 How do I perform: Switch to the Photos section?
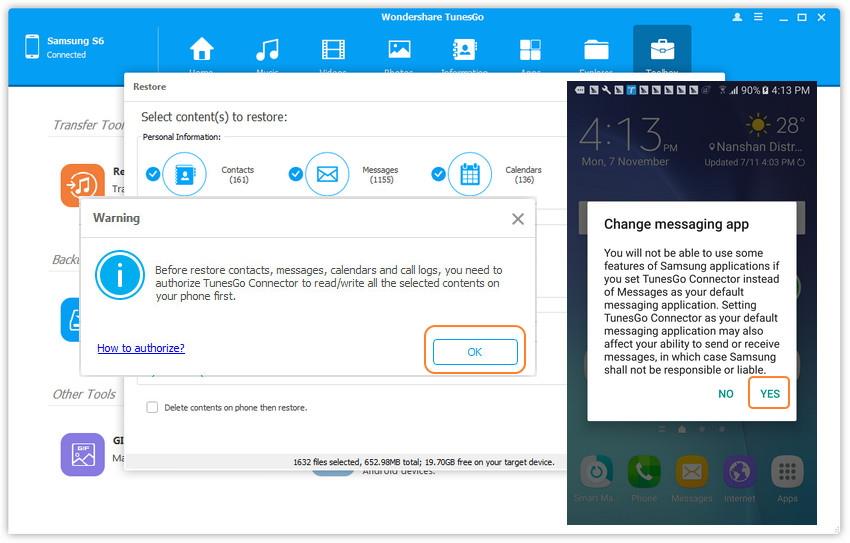399,50
